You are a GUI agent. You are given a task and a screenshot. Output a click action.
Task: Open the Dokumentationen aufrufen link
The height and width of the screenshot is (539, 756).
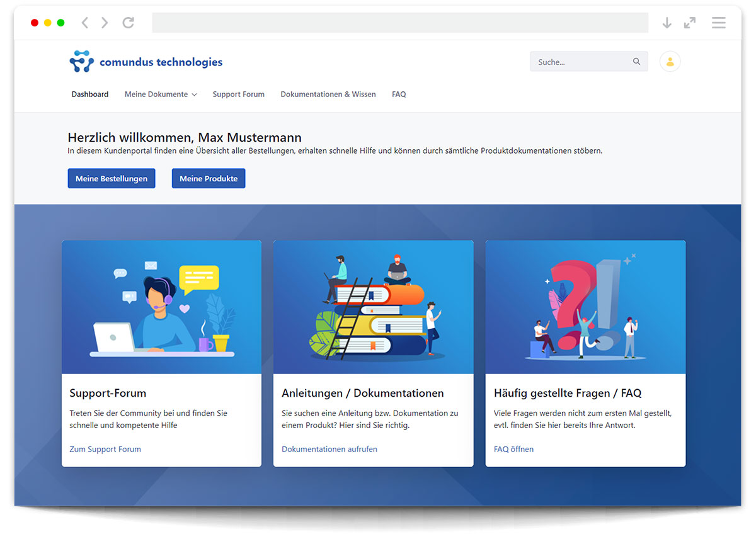point(329,449)
